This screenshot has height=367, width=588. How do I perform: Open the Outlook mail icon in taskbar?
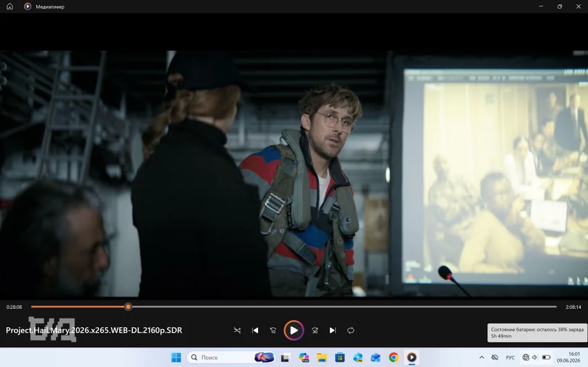coord(376,357)
